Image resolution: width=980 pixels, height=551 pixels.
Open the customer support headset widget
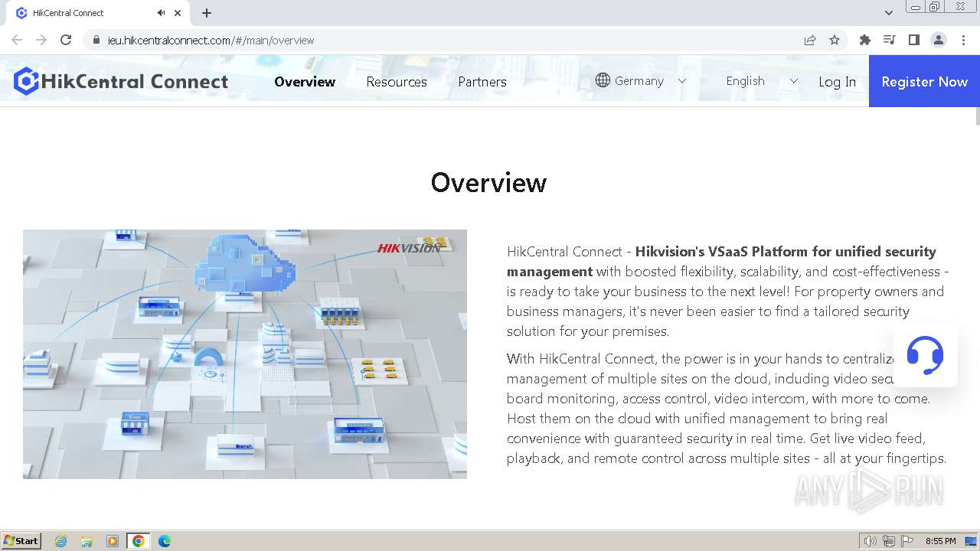925,355
